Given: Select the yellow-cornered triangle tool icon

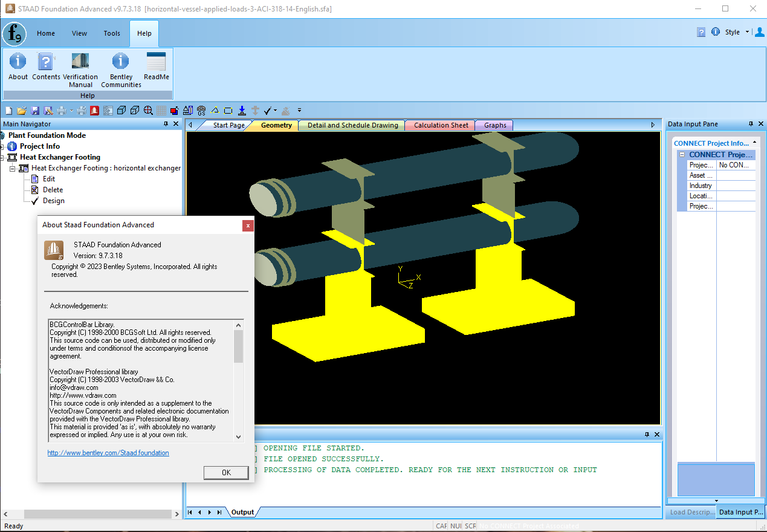Looking at the screenshot, I should [x=215, y=111].
